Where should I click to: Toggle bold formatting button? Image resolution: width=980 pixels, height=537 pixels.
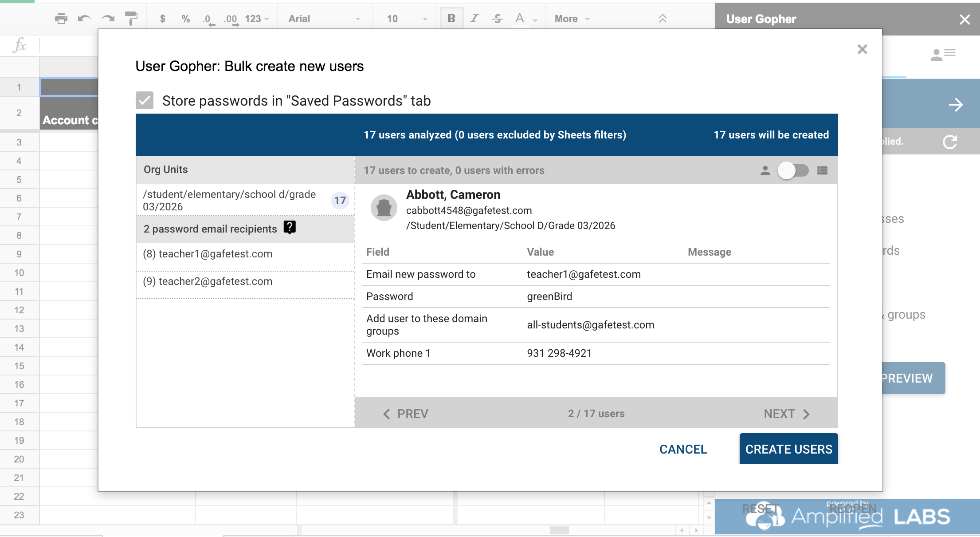(451, 19)
